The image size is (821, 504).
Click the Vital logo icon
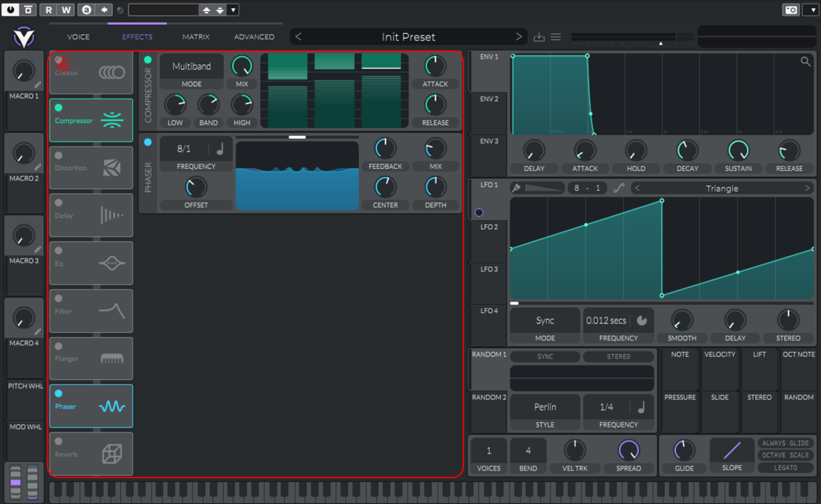23,36
